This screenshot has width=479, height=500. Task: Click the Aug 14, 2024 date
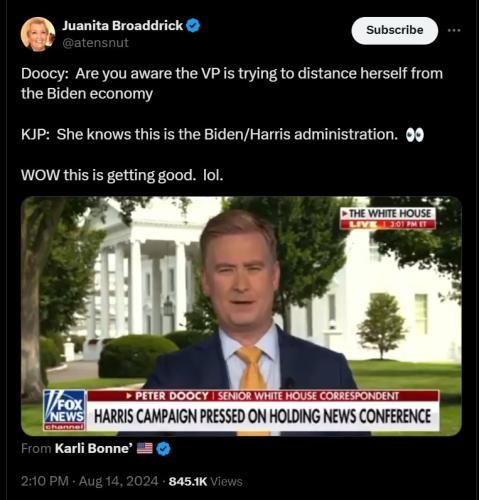[118, 481]
